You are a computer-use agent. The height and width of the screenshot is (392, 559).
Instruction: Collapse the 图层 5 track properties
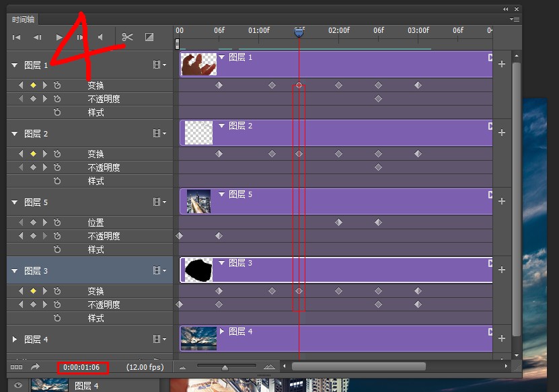[15, 202]
